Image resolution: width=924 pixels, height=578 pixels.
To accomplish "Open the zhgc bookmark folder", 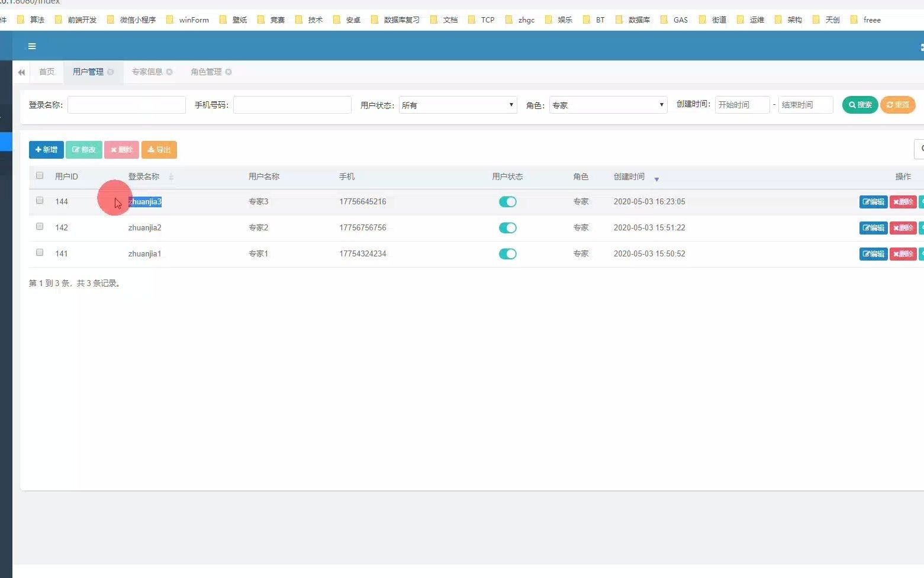I will coord(520,20).
